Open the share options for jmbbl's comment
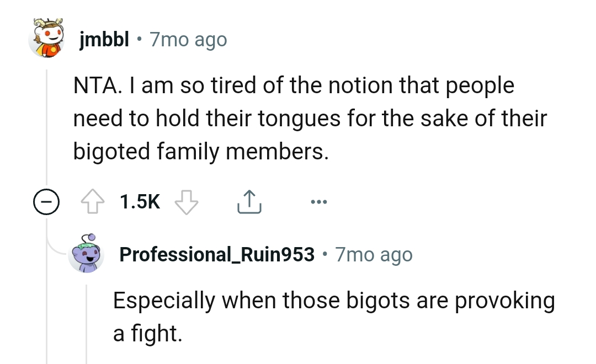Viewport: 596px width, 364px height. tap(249, 201)
